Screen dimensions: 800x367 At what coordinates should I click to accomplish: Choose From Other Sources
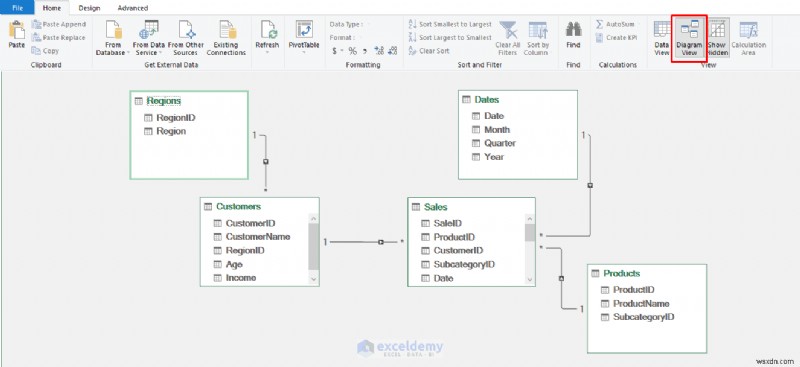point(186,38)
